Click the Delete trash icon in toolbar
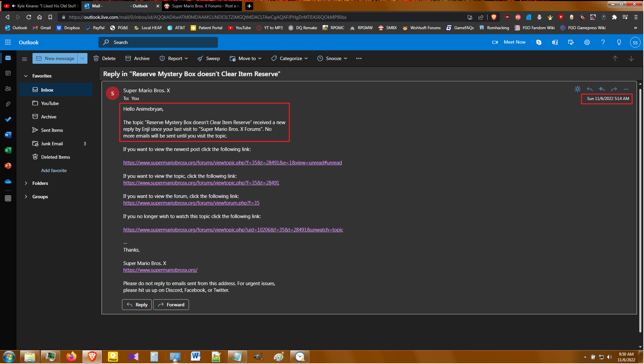 tap(96, 58)
